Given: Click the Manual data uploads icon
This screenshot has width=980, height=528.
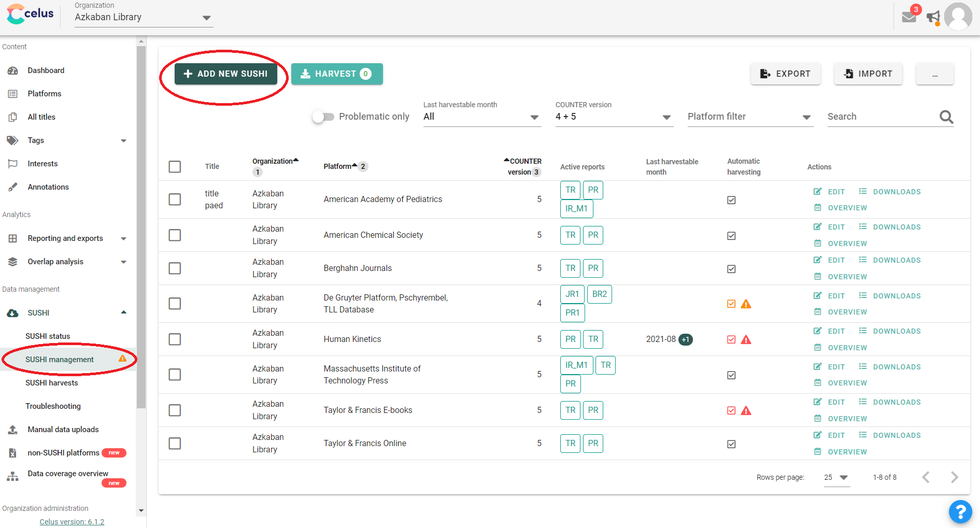Looking at the screenshot, I should pyautogui.click(x=13, y=430).
